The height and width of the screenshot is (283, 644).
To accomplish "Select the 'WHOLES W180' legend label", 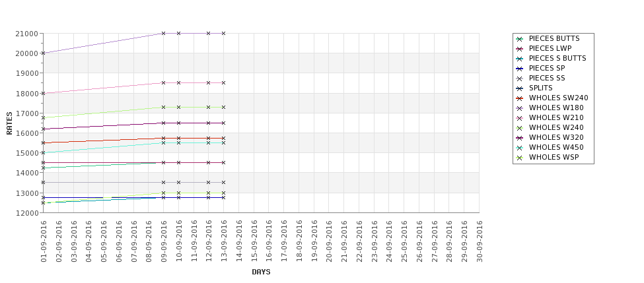I will 556,108.
